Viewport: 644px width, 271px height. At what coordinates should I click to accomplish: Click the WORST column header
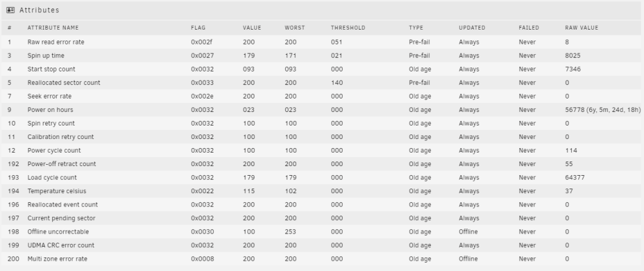(x=295, y=28)
